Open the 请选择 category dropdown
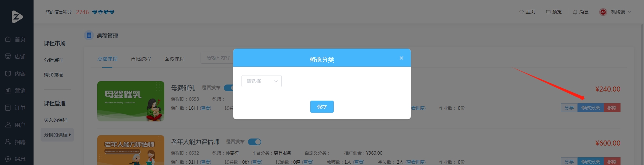Viewport: 644px width, 165px height. click(x=262, y=81)
